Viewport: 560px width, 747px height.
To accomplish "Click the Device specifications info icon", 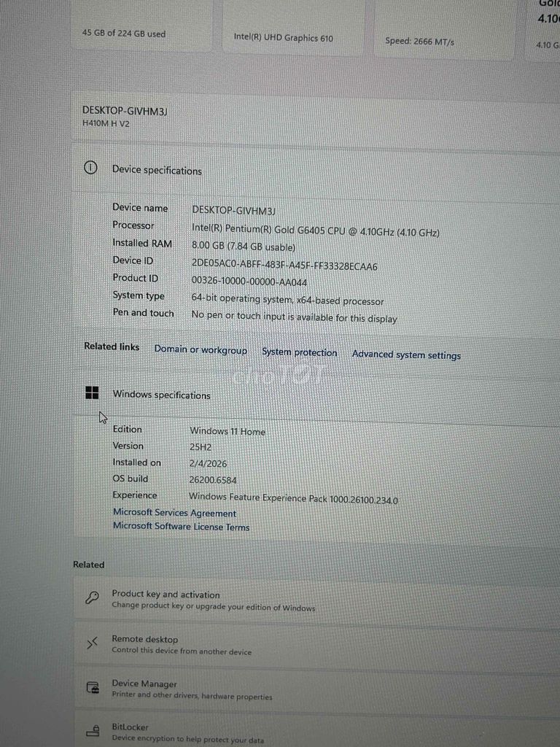I will (90, 168).
